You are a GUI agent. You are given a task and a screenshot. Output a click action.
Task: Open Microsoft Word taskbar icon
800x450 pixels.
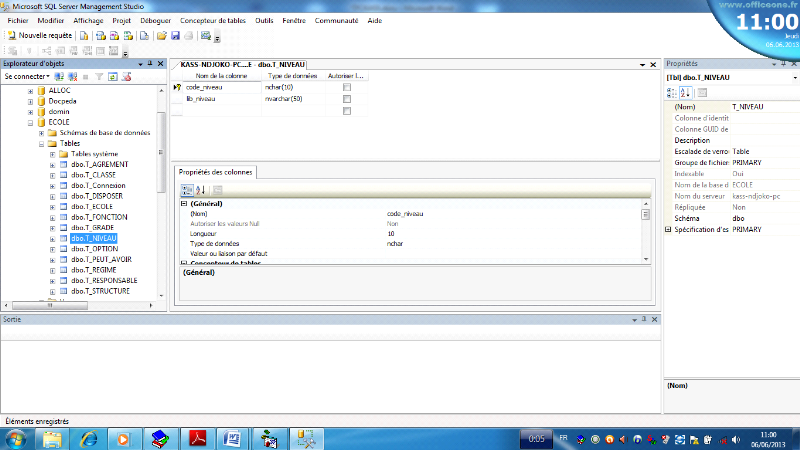pos(232,439)
